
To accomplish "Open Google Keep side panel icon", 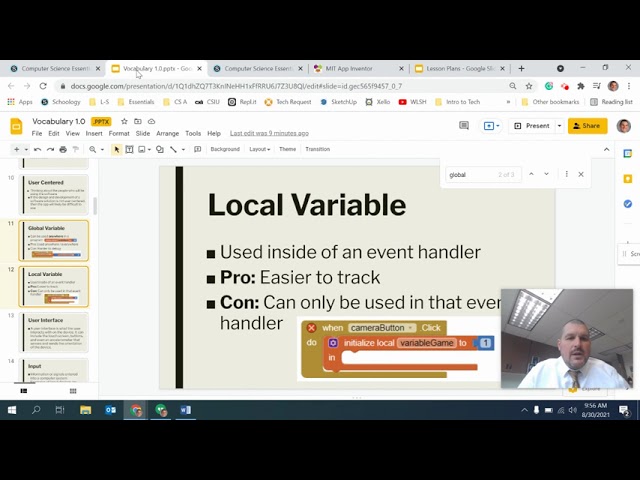I will (628, 179).
